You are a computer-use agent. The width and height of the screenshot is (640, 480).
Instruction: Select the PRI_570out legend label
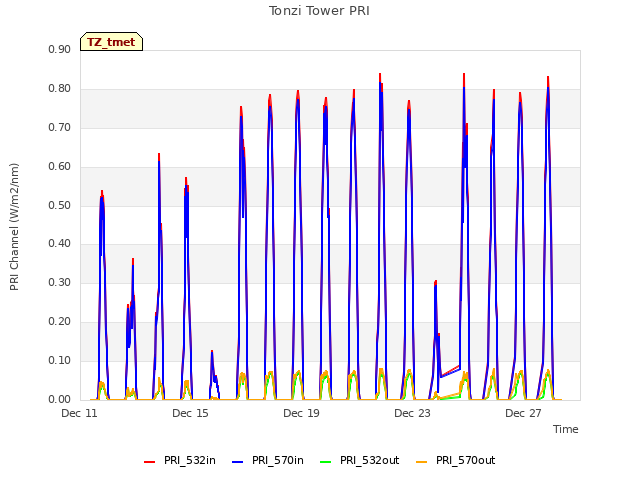466,460
